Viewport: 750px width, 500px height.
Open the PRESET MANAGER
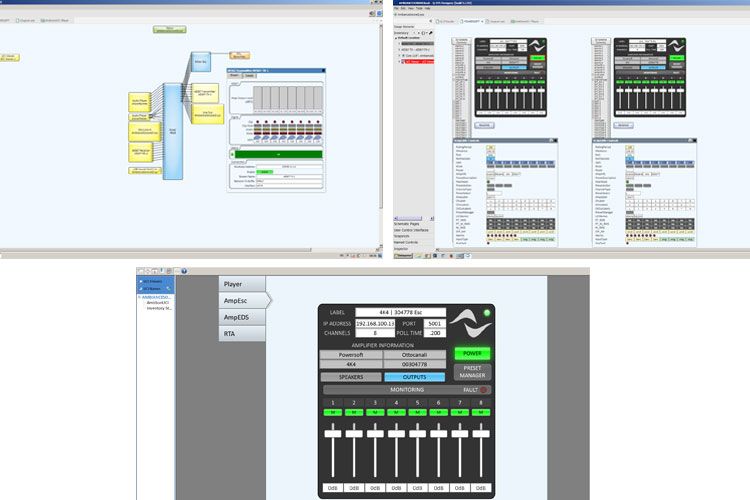click(472, 372)
